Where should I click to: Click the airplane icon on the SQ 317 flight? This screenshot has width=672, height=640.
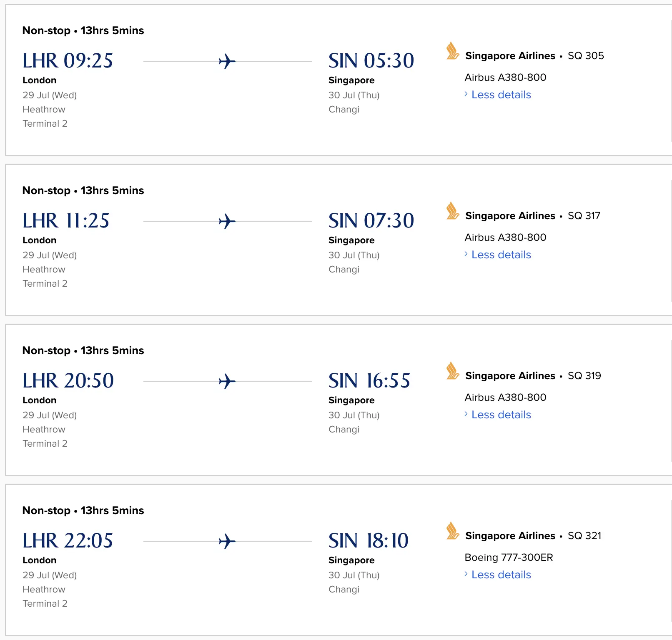tap(227, 221)
